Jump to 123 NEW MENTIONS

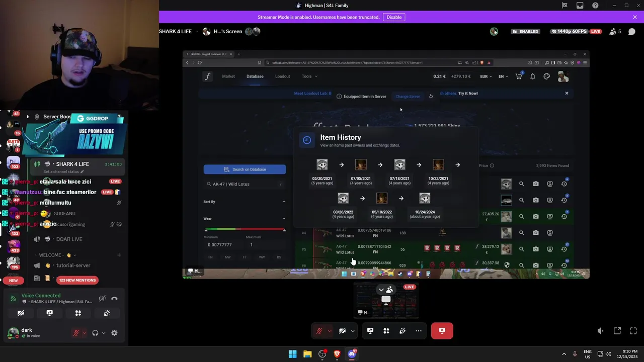[77, 280]
